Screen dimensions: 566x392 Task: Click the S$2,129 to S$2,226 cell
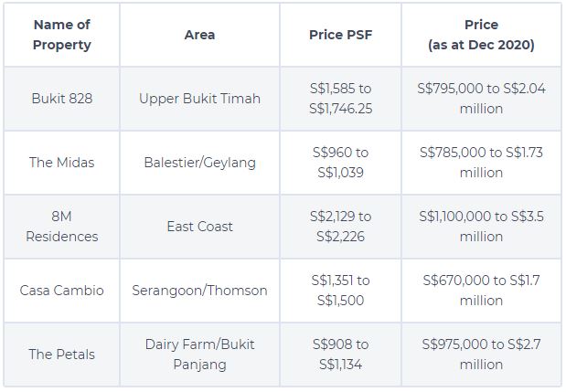pos(340,227)
